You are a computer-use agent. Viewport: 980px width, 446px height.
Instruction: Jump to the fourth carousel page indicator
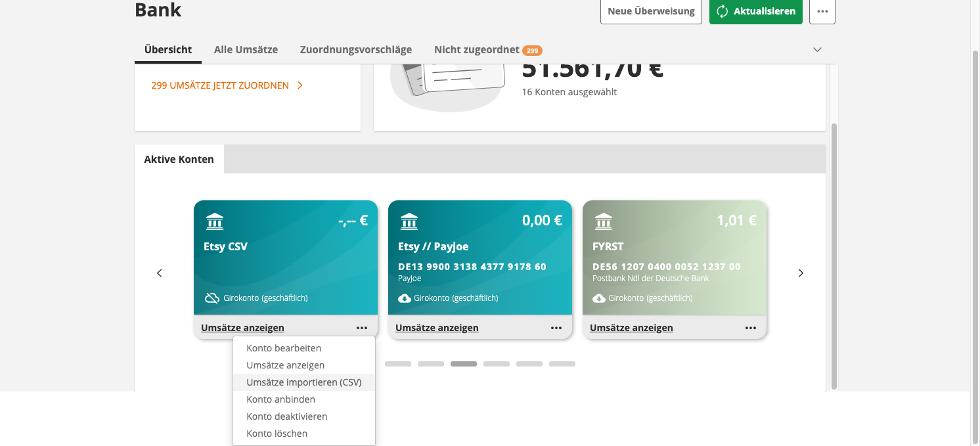pyautogui.click(x=497, y=364)
